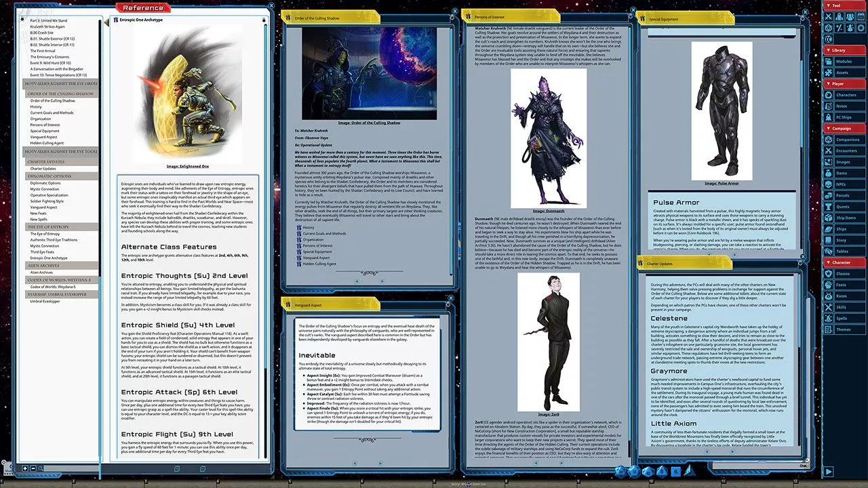Open Combat Tracker crossed-swords tool icon
Image resolution: width=868 pixels, height=488 pixels.
point(829,17)
